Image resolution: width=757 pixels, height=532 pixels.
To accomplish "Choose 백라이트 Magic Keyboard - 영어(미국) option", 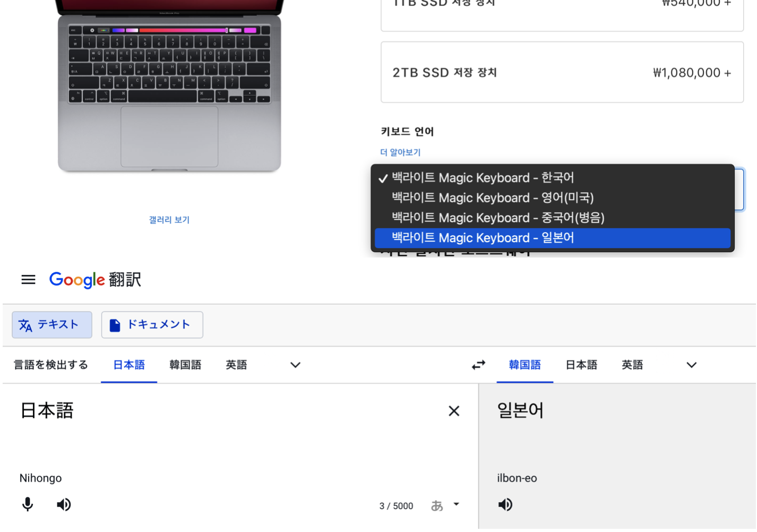I will [x=553, y=198].
